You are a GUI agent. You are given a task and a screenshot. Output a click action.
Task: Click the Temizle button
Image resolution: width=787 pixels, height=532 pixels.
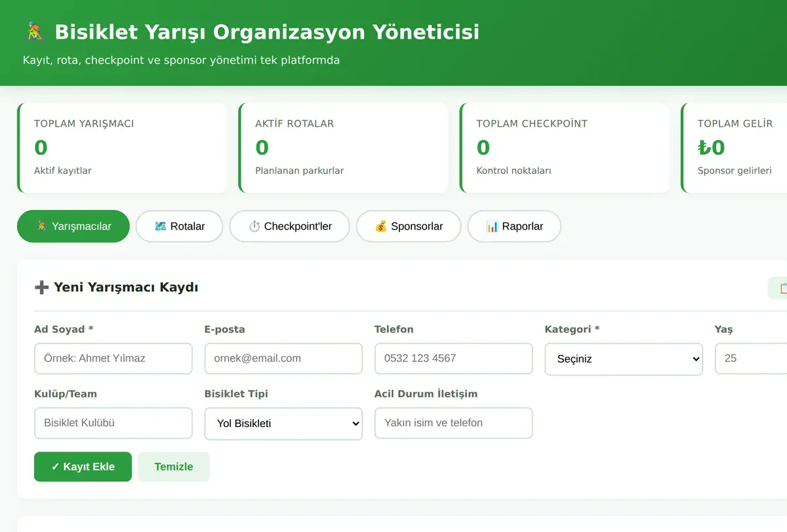[174, 467]
